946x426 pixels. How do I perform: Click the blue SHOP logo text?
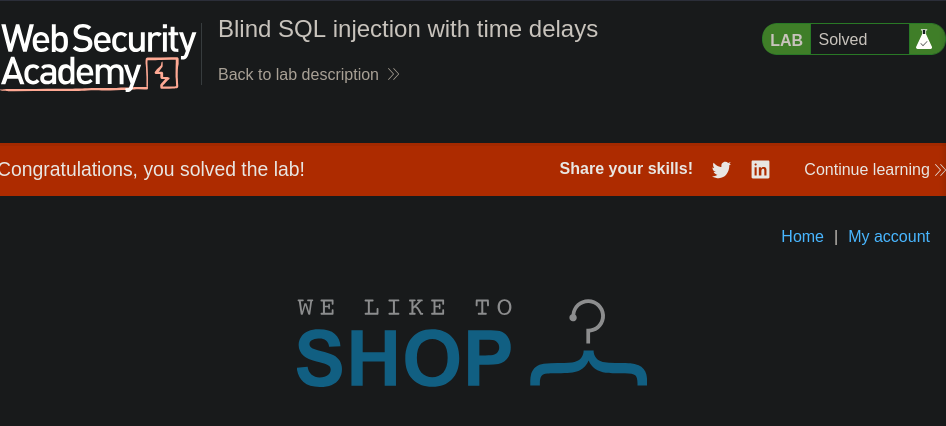(404, 359)
